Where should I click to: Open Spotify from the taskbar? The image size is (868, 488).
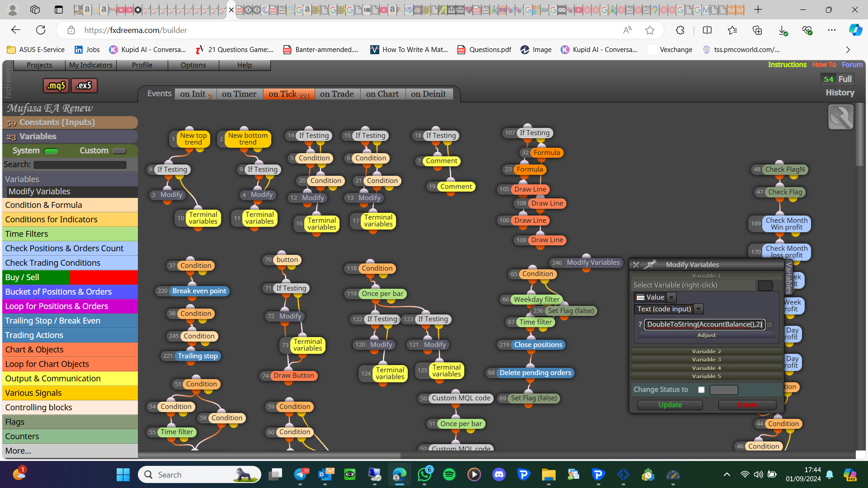tap(449, 474)
